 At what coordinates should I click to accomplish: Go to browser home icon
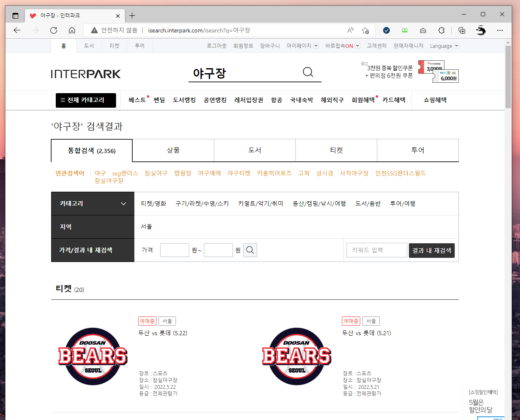click(x=72, y=30)
